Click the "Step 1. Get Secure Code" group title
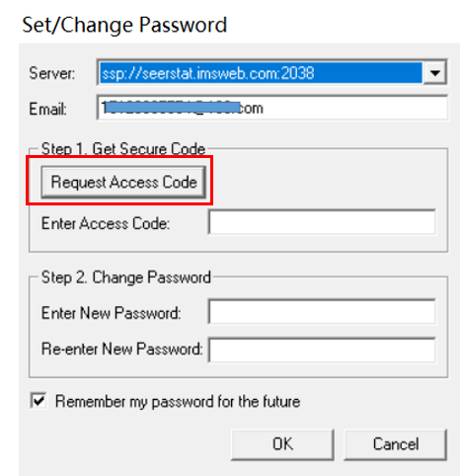The width and height of the screenshot is (460, 476). coord(123,149)
